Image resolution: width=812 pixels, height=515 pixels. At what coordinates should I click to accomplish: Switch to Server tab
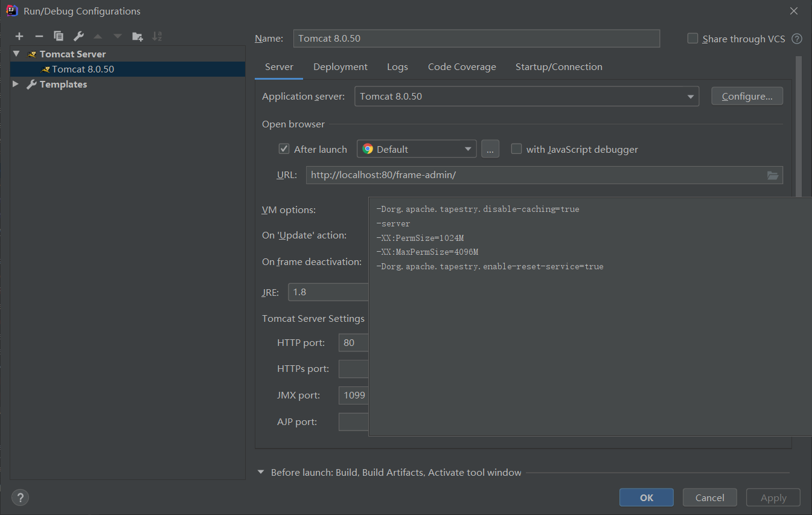click(279, 67)
